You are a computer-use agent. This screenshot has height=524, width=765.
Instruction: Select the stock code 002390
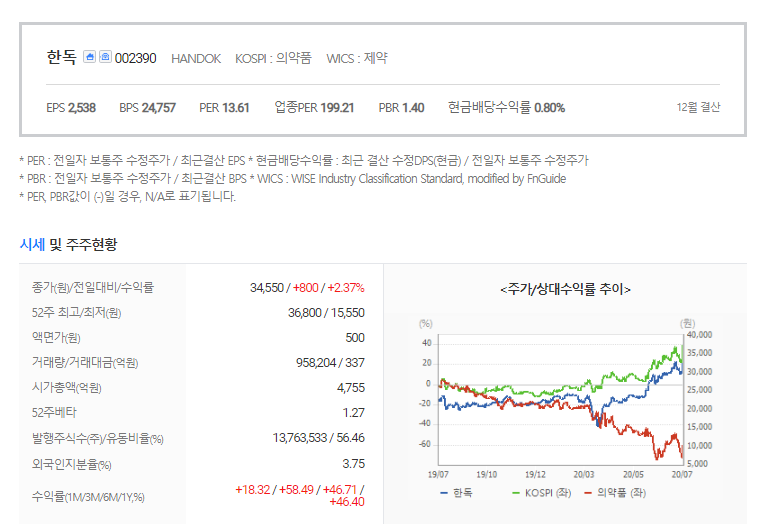(x=136, y=59)
